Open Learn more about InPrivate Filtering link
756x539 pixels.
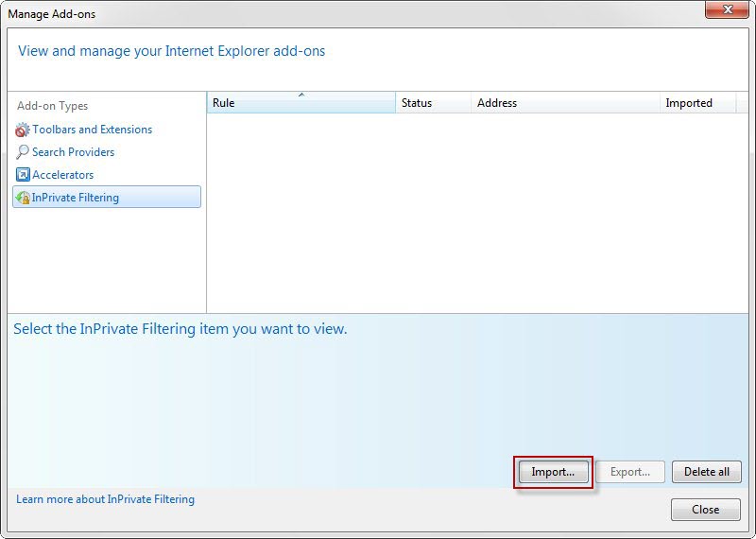105,499
